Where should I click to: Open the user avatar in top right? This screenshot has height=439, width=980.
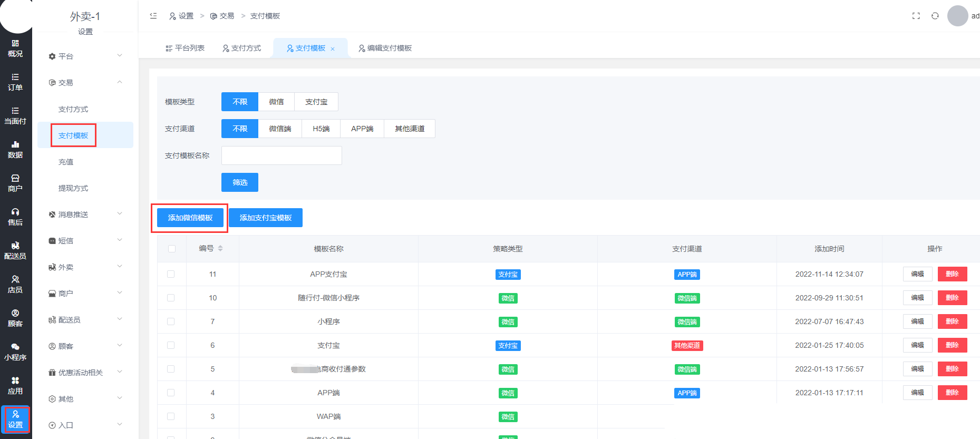tap(958, 16)
